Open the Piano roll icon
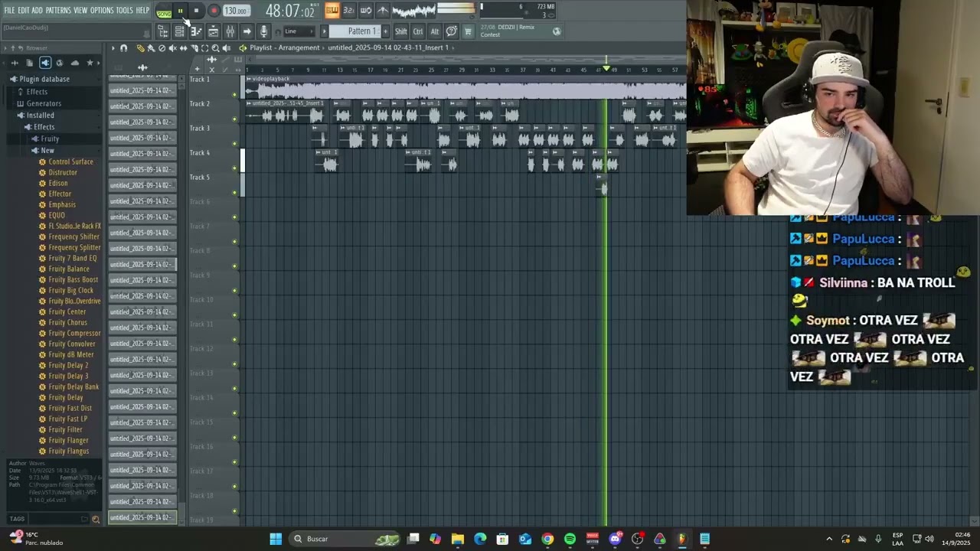Screen dimensions: 980x551 [196, 31]
